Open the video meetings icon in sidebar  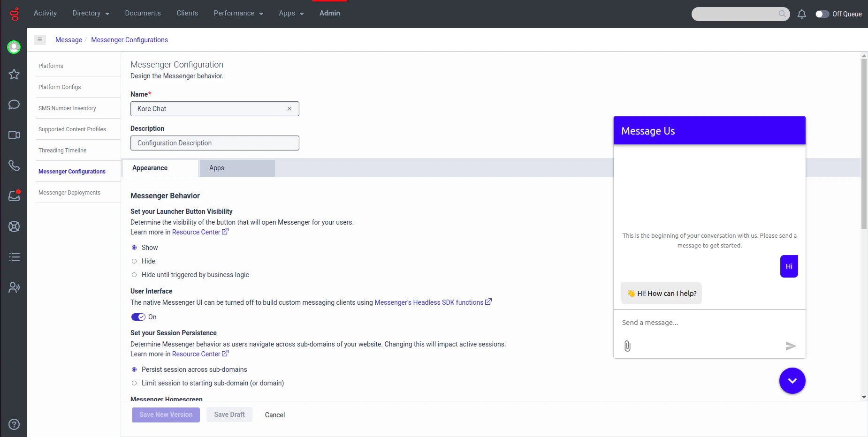tap(14, 135)
